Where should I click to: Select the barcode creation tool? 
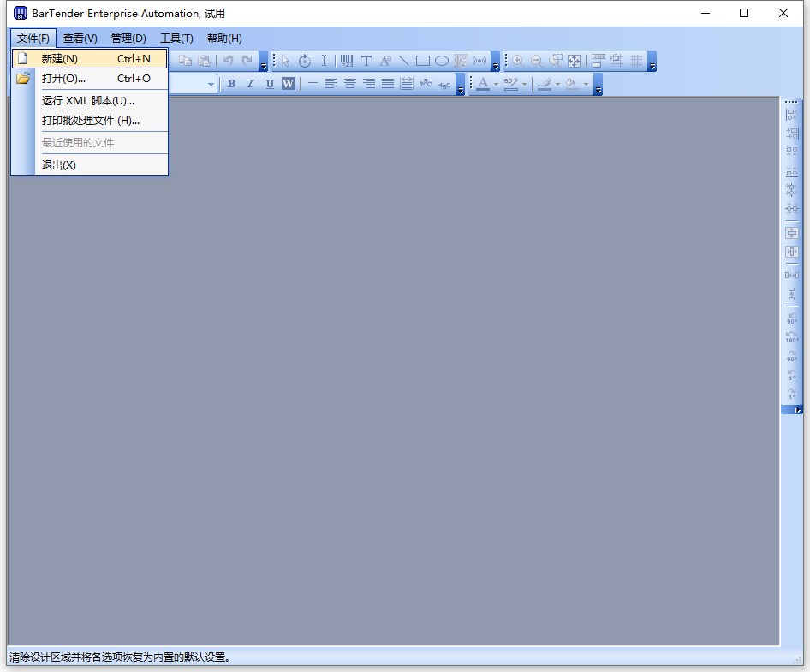347,61
